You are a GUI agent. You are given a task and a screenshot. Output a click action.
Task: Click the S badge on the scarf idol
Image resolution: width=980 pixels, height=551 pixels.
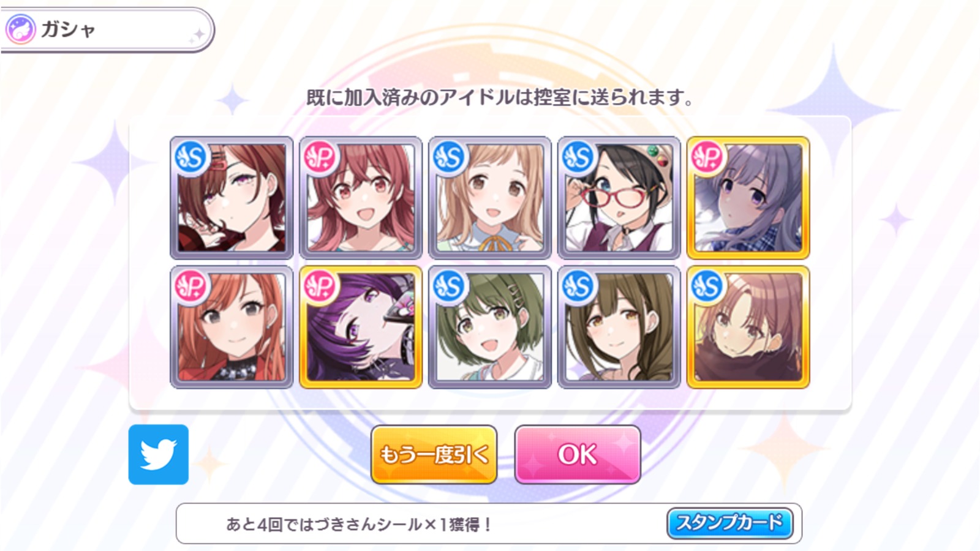click(707, 287)
